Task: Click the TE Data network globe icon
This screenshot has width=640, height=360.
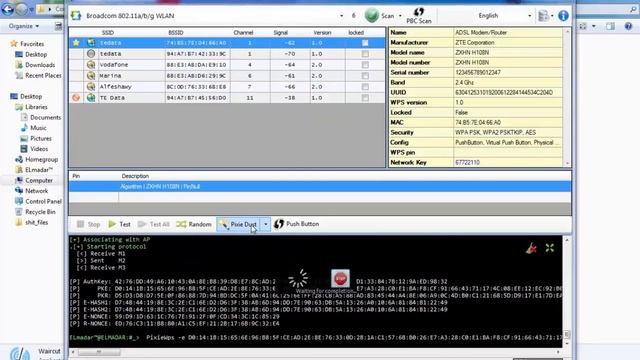Action: [x=91, y=98]
